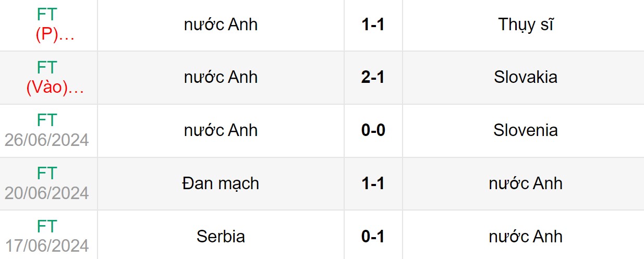
Task: Open the 1-1 score of Đan mạch match
Action: point(373,183)
